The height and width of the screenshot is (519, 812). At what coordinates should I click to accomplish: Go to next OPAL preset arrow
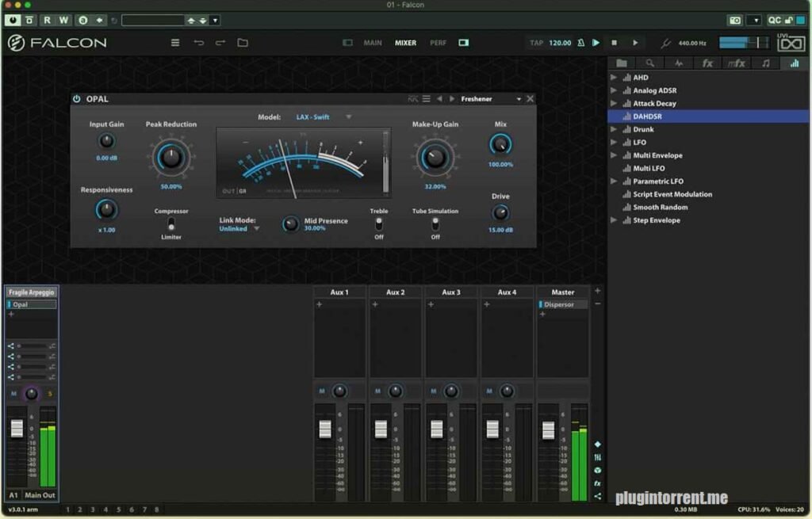coord(451,99)
